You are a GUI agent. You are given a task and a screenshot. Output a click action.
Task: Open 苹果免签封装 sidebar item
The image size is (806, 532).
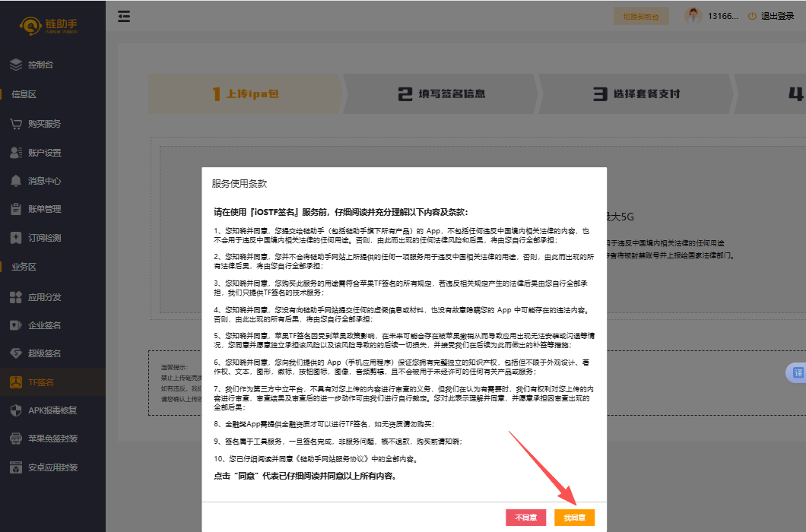coord(52,439)
